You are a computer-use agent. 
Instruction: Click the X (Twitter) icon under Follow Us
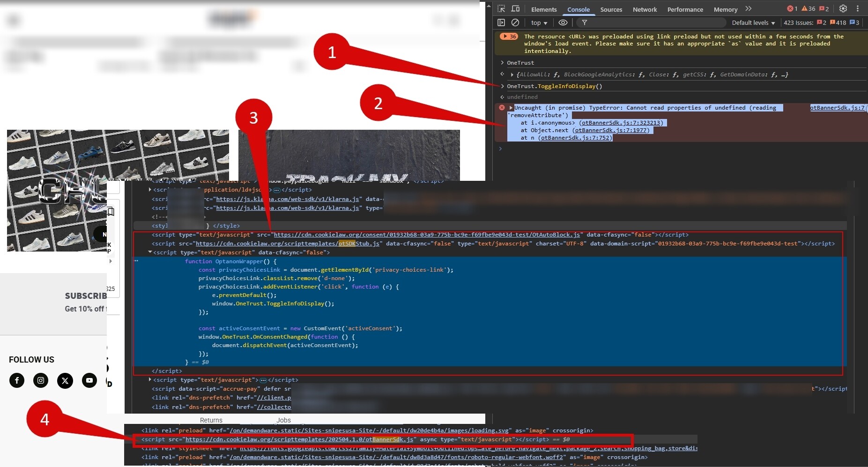tap(65, 380)
